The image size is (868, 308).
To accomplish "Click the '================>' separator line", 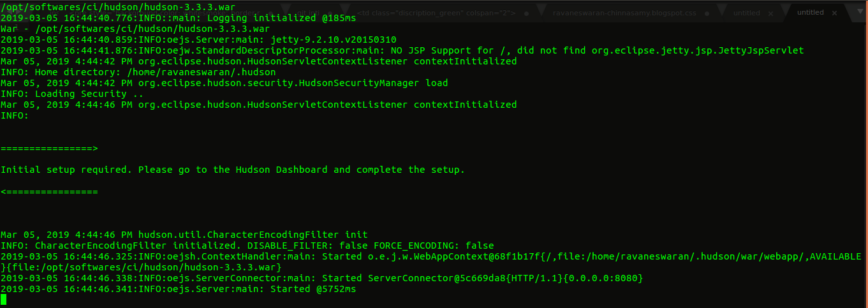I will [x=49, y=149].
